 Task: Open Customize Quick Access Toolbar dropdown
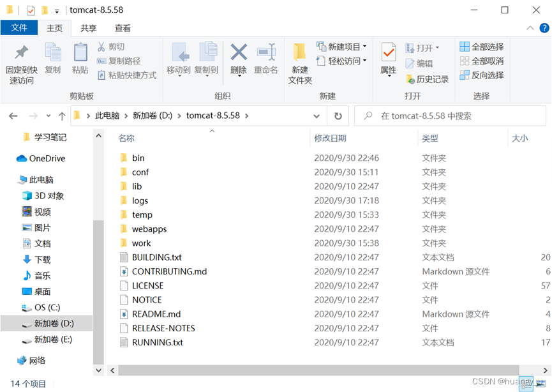point(57,11)
